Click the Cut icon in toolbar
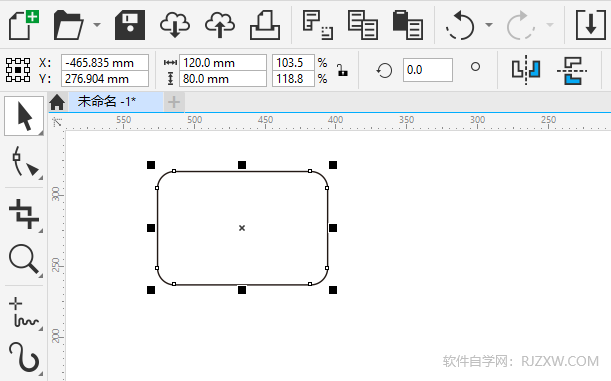Image resolution: width=611 pixels, height=381 pixels. pyautogui.click(x=318, y=25)
